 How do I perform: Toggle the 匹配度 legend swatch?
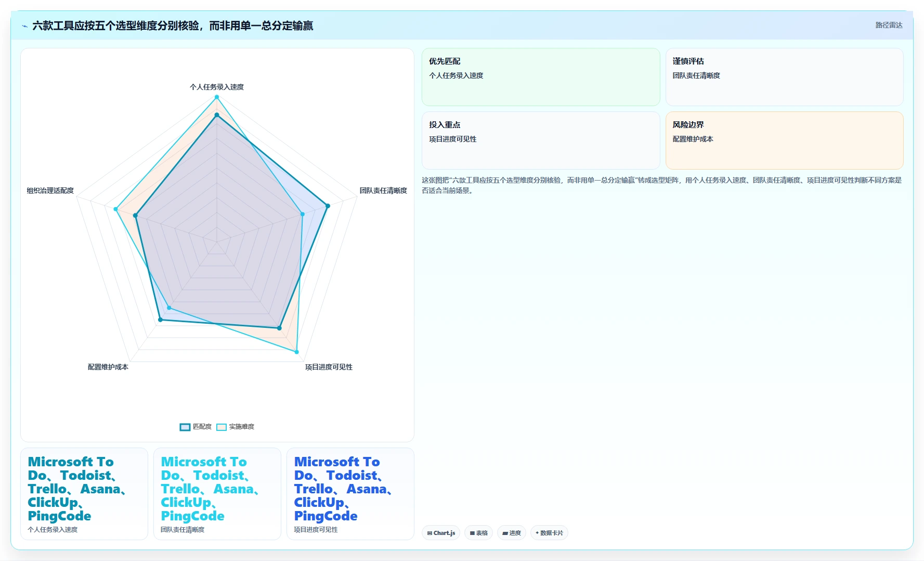pos(185,427)
